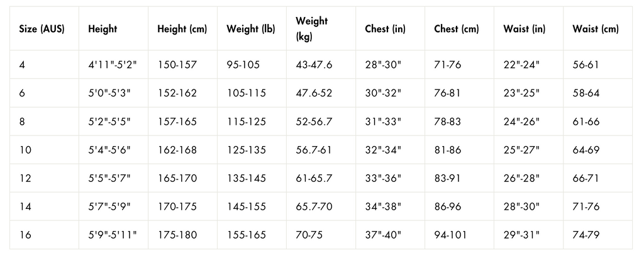Select the 152-162 height in cm cell
The height and width of the screenshot is (260, 644).
[x=177, y=93]
